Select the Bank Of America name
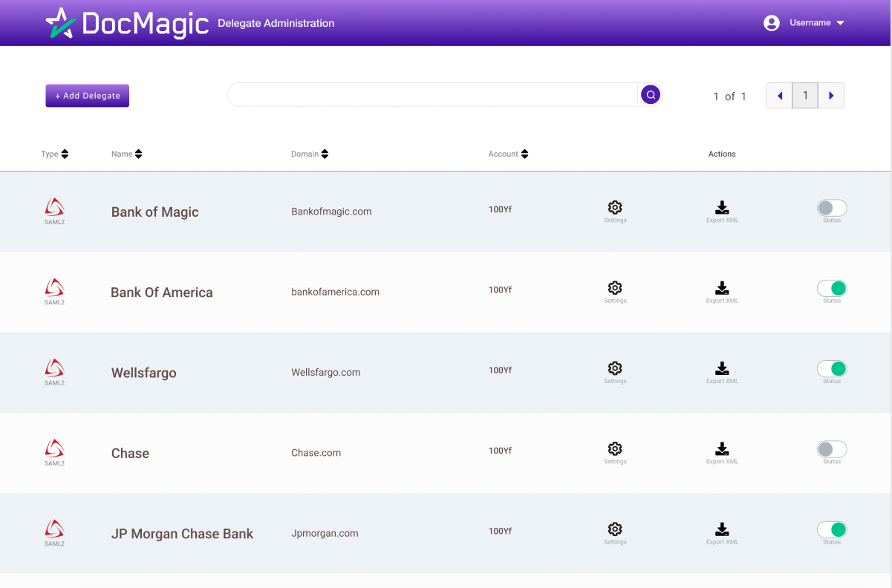 (162, 293)
